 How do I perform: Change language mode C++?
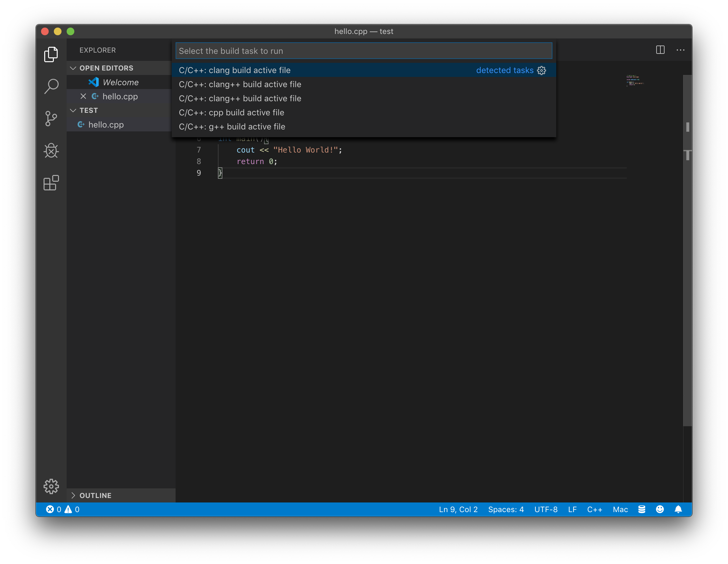(x=594, y=509)
